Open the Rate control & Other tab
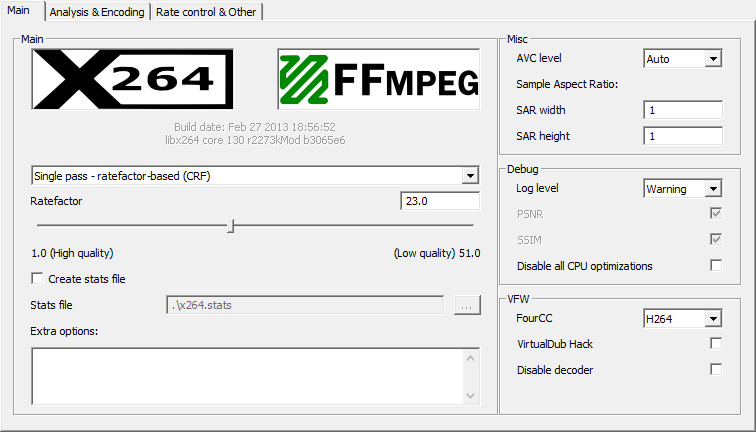 (x=206, y=12)
